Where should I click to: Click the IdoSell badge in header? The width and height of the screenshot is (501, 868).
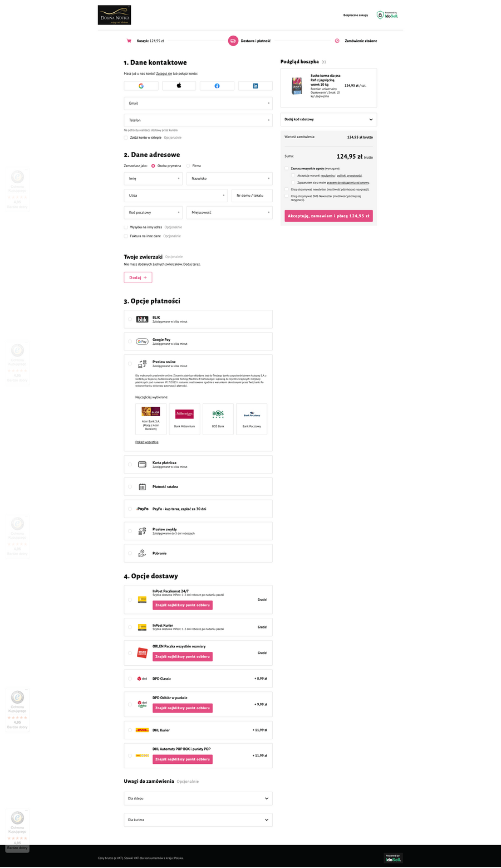pos(387,15)
